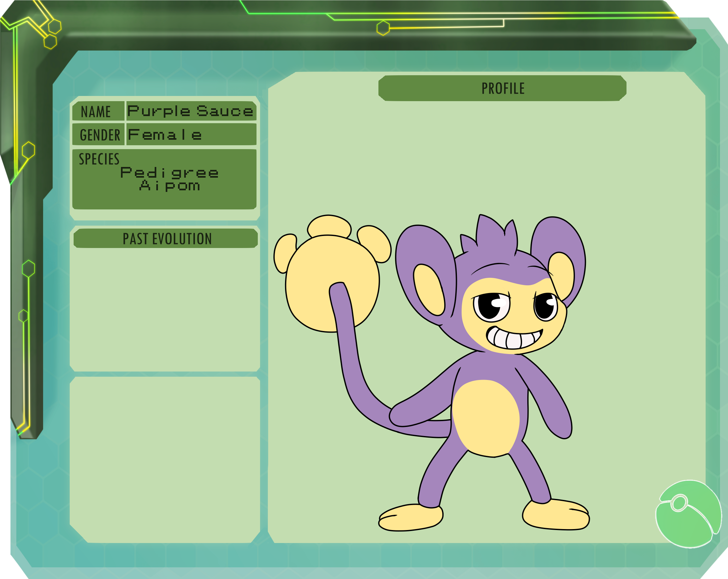Select the 'Female' gender field

191,134
